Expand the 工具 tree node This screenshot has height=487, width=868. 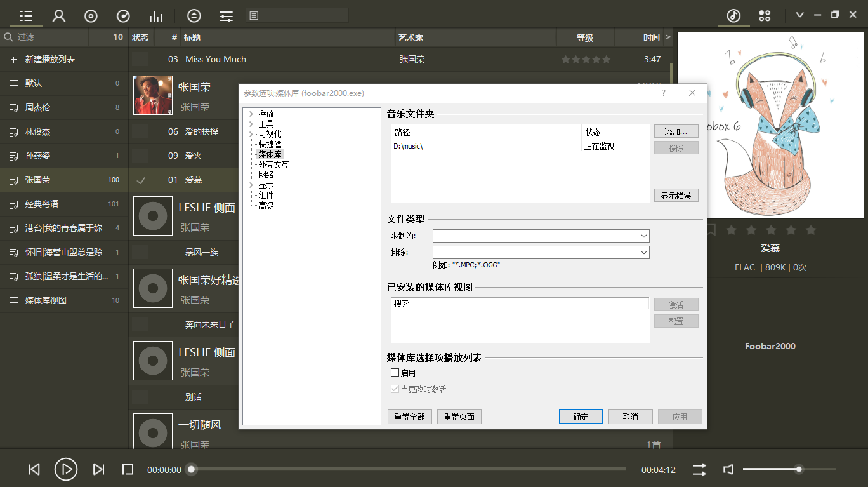[x=251, y=124]
